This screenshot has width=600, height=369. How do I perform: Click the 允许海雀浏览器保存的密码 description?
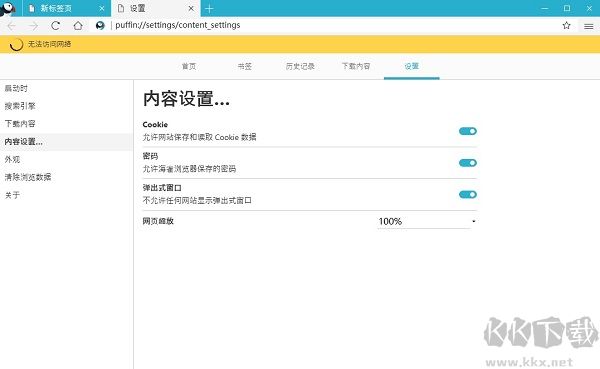pos(189,169)
